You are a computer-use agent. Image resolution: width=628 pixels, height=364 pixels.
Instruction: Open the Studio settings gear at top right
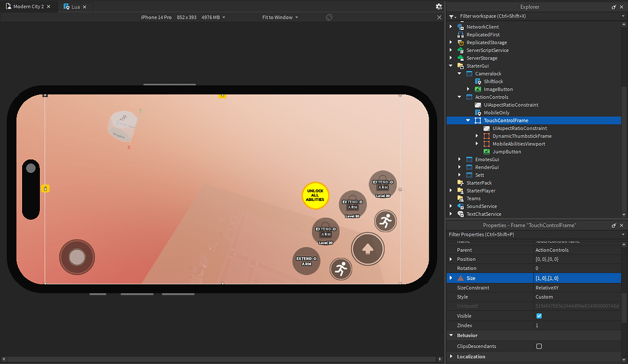(439, 6)
